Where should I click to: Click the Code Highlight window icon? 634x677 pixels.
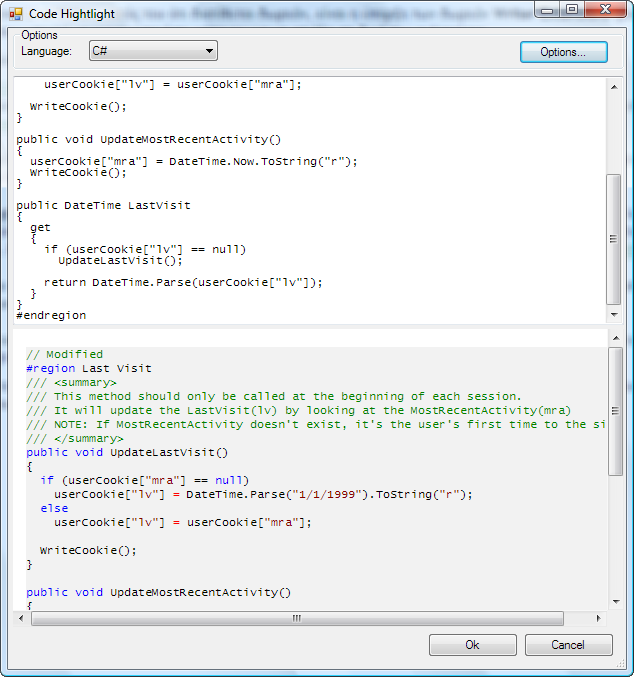pyautogui.click(x=15, y=14)
